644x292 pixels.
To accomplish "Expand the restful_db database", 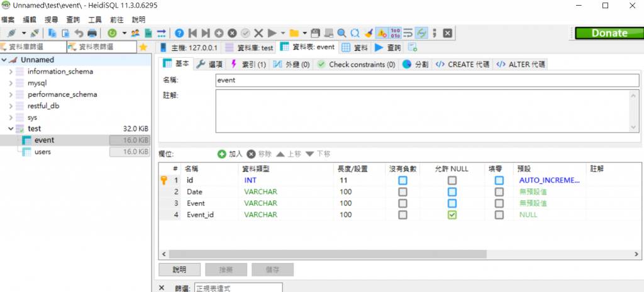I will pyautogui.click(x=11, y=105).
